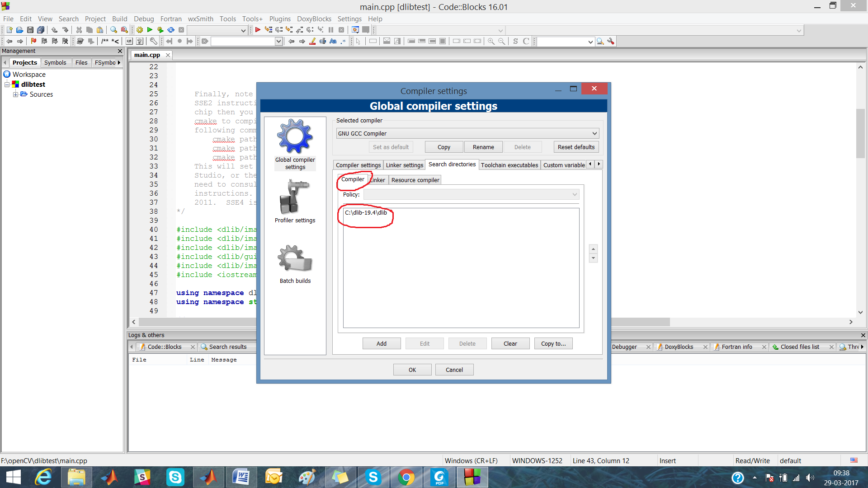Click the Paste clipboard icon
The height and width of the screenshot is (488, 868).
point(100,30)
